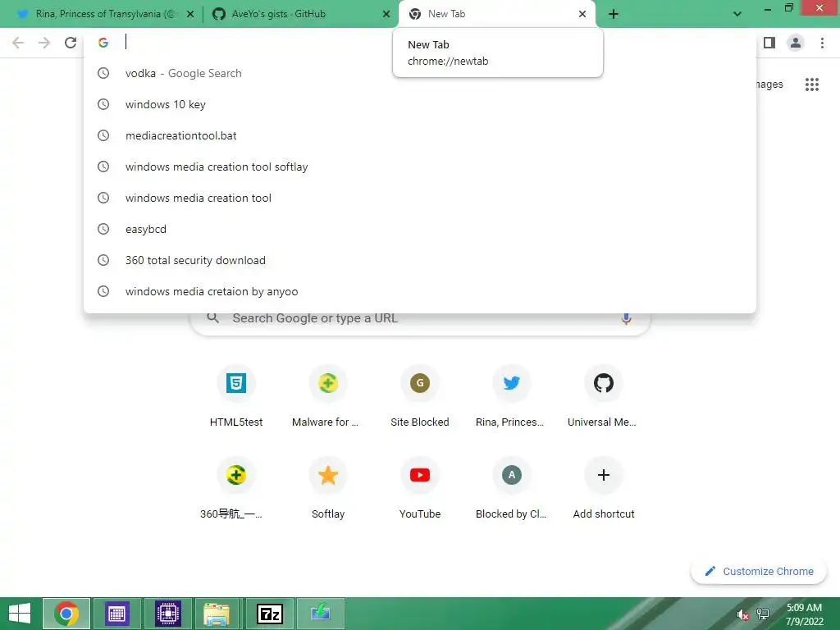Image resolution: width=840 pixels, height=630 pixels.
Task: Choose the easybcd suggestion
Action: pyautogui.click(x=420, y=229)
